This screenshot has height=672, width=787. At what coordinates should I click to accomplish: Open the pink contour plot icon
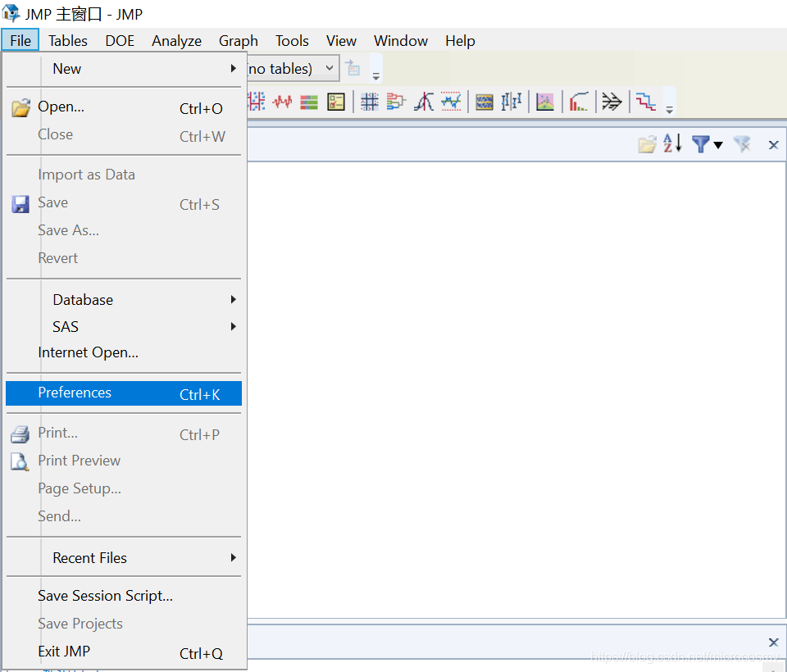tap(545, 102)
